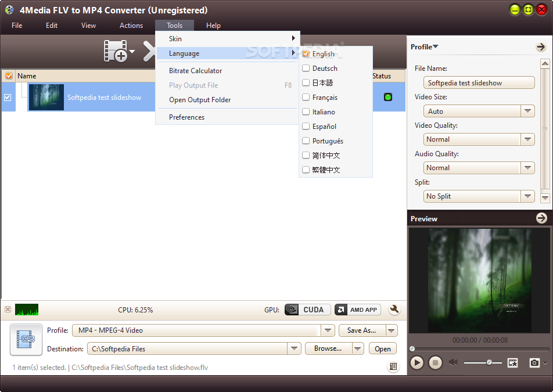Open the Profile MP4 format dropdown
Viewport: 553px width, 392px height.
(328, 330)
